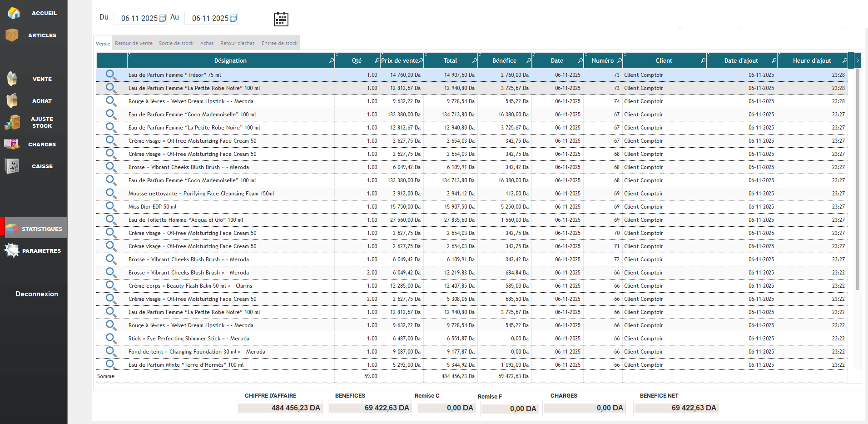Open the Charges icon in sidebar
The image size is (868, 424).
click(12, 144)
